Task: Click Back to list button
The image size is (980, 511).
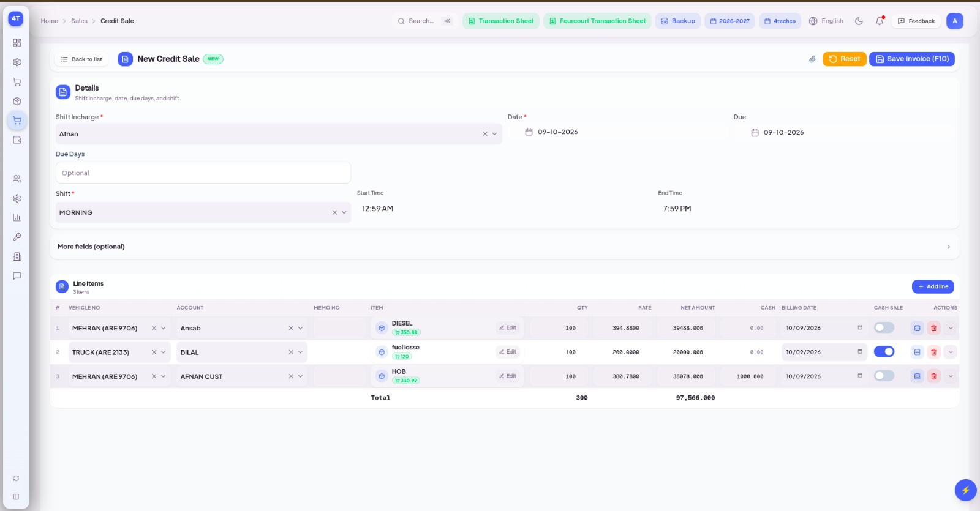Action: point(81,59)
